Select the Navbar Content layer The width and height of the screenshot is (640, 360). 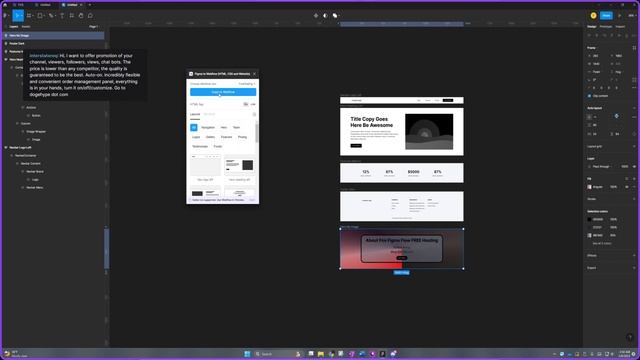(31, 163)
